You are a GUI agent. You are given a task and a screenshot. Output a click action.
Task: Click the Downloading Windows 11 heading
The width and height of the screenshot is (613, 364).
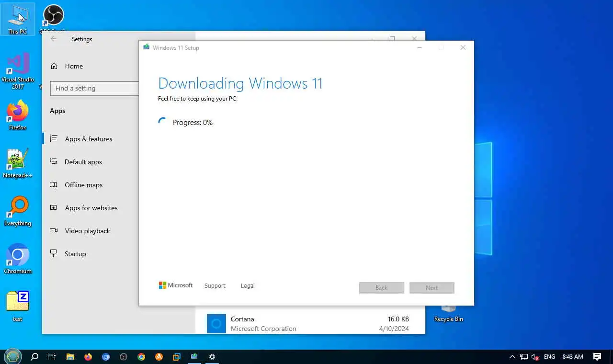tap(240, 83)
